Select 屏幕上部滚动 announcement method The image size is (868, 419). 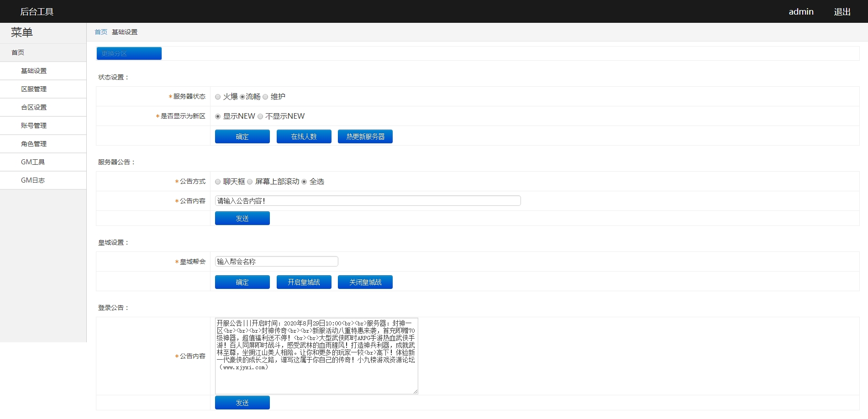(250, 182)
